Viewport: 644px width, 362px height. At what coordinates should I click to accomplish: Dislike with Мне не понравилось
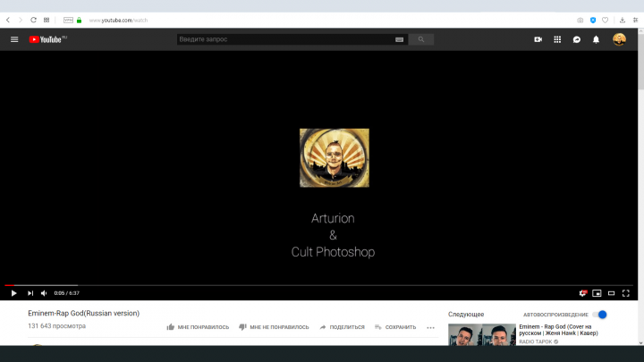[274, 327]
